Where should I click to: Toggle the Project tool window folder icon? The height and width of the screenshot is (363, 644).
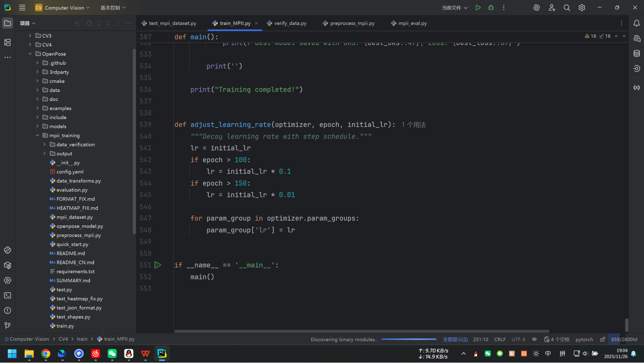coord(7,23)
